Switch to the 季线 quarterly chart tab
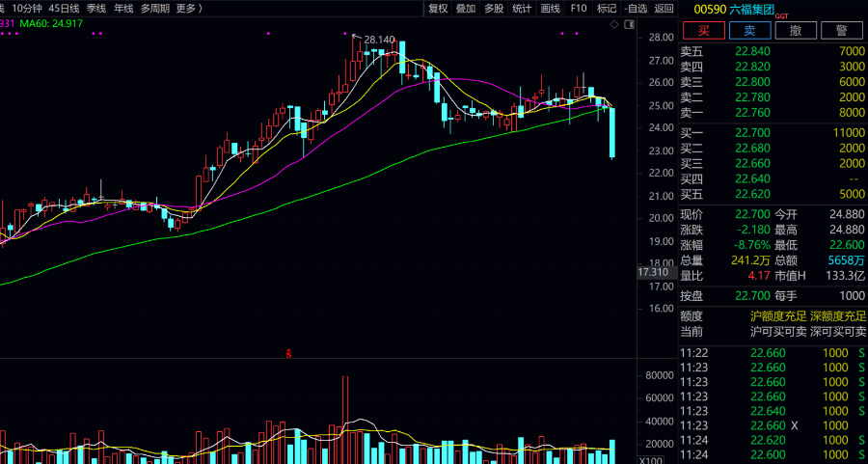Screen dimensions: 868x464 pyautogui.click(x=96, y=9)
